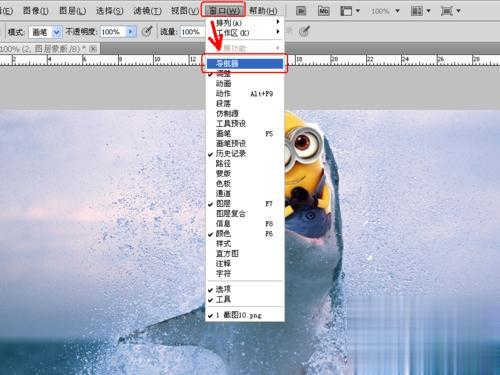This screenshot has width=500, height=375.
Task: Show the 段落 panel
Action: coord(245,104)
